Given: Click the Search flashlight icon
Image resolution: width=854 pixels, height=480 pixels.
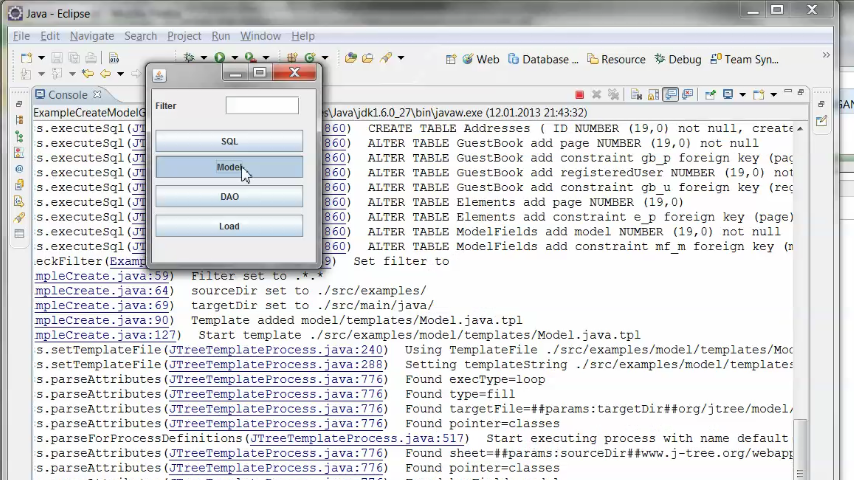Looking at the screenshot, I should point(386,58).
